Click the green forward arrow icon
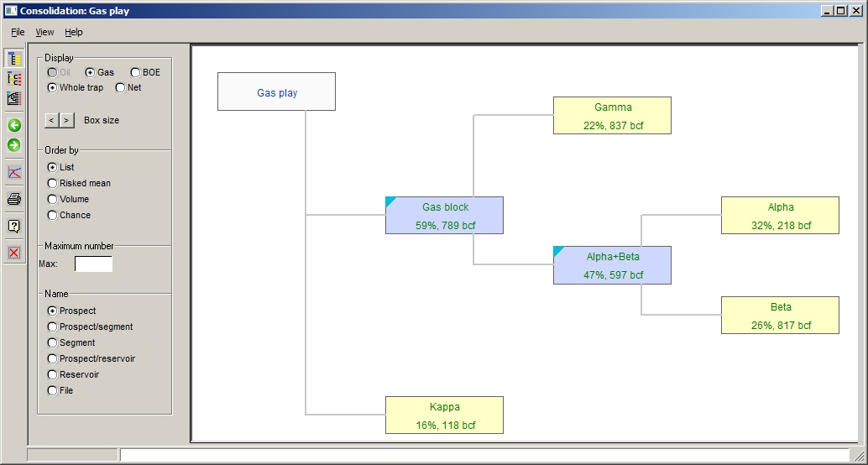This screenshot has width=868, height=465. (x=14, y=146)
